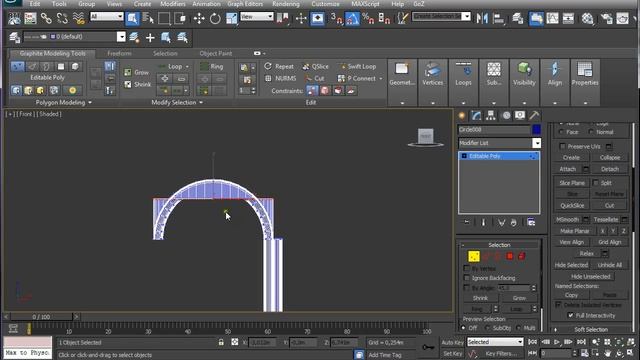Select the Link tool chain icon
The width and height of the screenshot is (640, 360).
(46, 18)
